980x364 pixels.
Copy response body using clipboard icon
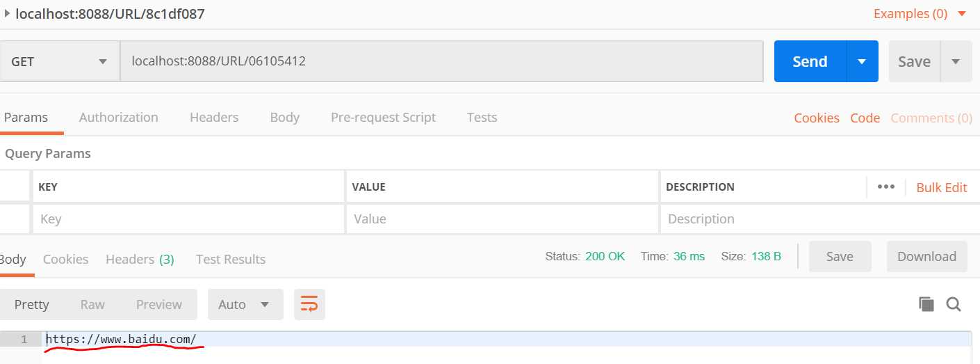[x=926, y=304]
